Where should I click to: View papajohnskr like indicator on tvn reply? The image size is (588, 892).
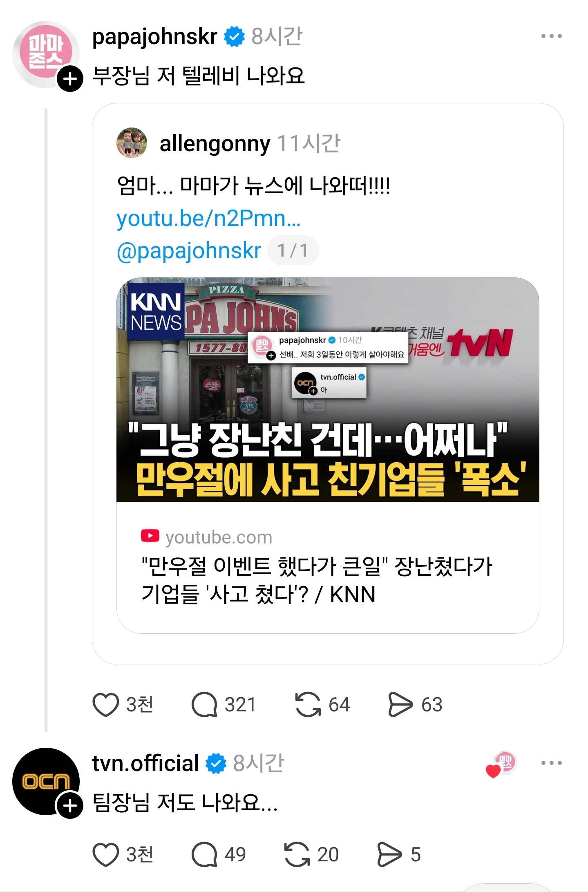(x=502, y=763)
